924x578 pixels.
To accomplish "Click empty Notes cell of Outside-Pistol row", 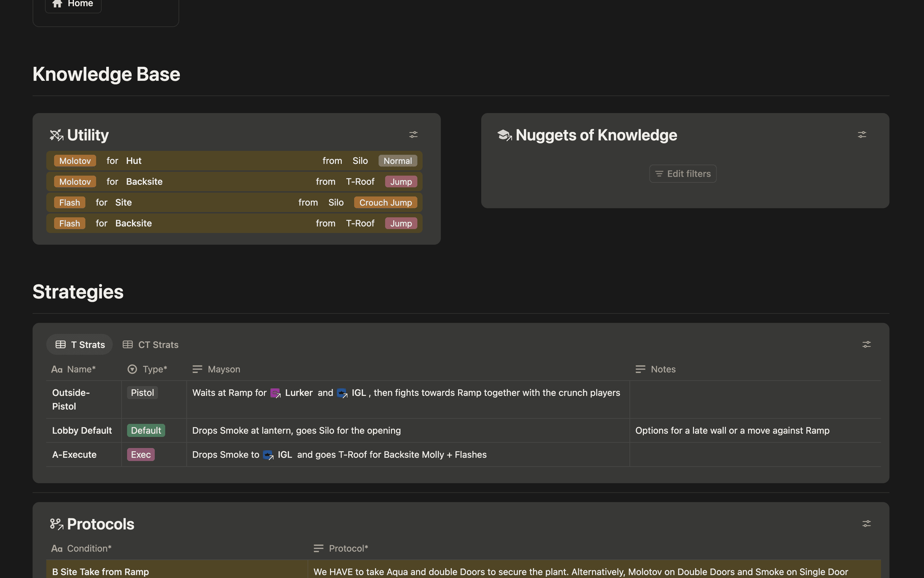I will coord(755,399).
